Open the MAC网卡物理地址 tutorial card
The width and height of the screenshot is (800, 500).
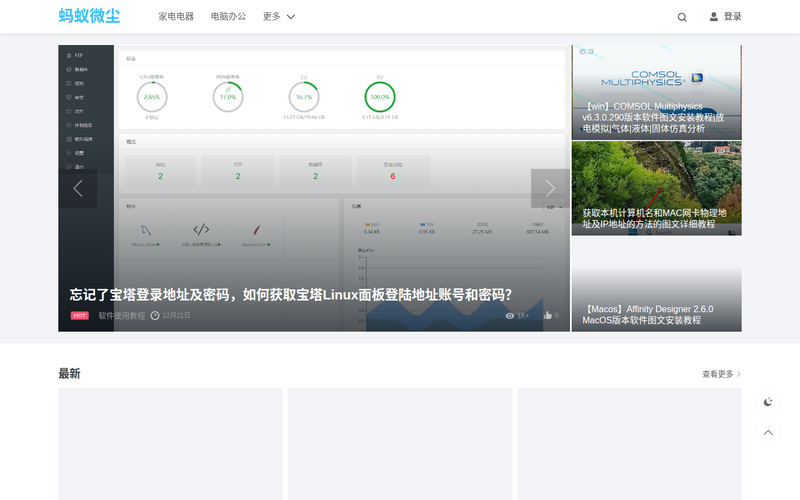tap(656, 188)
